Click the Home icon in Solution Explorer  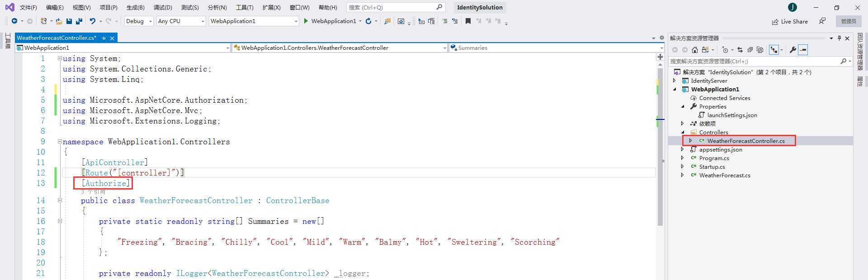coord(695,50)
